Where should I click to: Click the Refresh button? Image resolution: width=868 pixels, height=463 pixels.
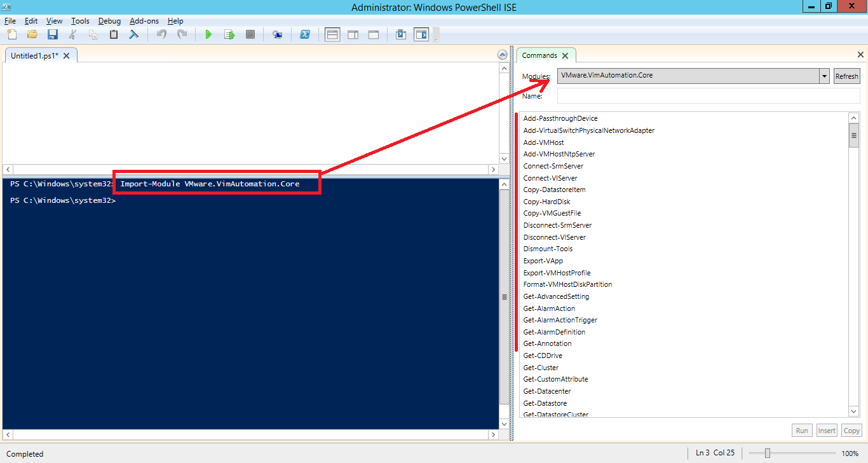(x=846, y=76)
